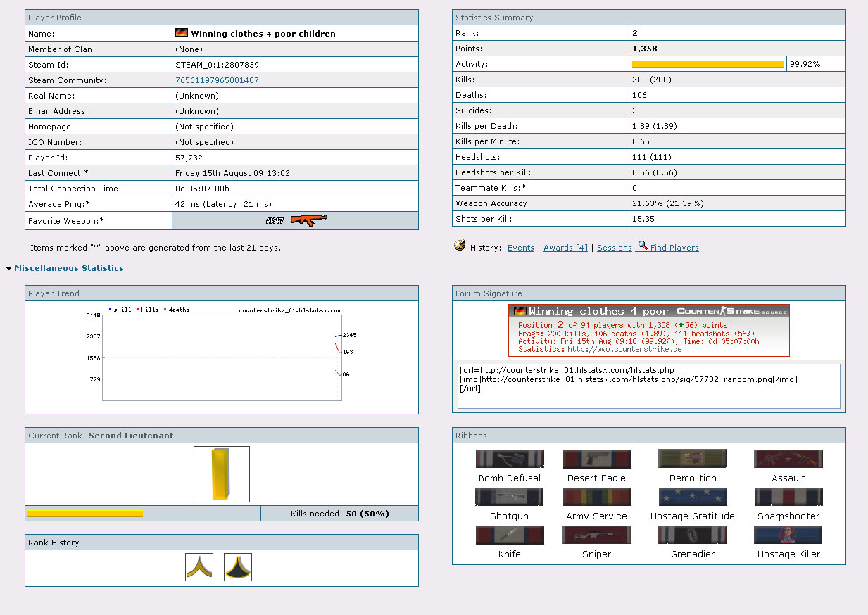Click the Knife ribbon icon
Image resolution: width=868 pixels, height=615 pixels.
point(510,535)
